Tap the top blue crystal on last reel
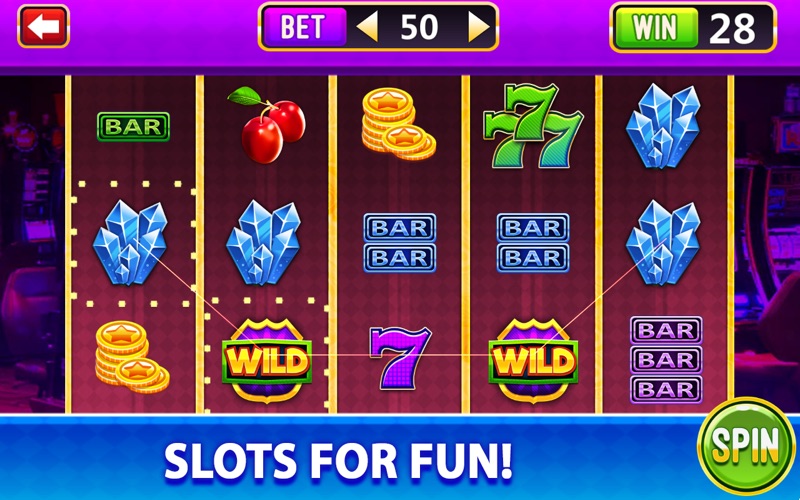800x500 pixels. [663, 126]
